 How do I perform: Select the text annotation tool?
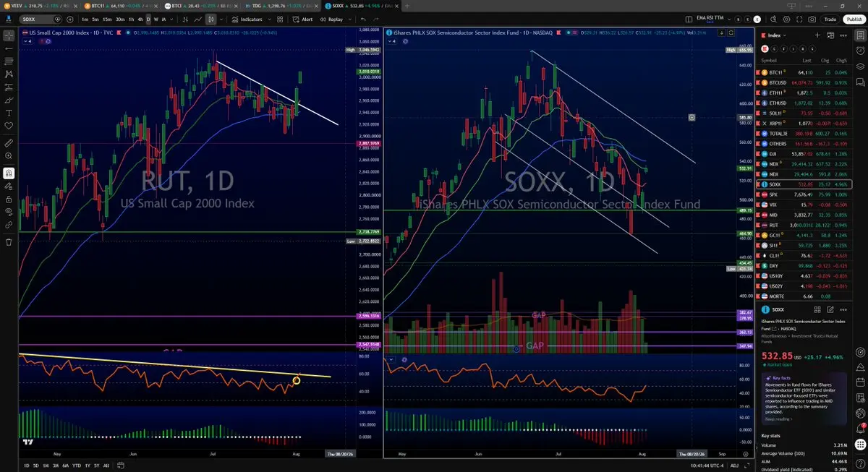coord(9,113)
